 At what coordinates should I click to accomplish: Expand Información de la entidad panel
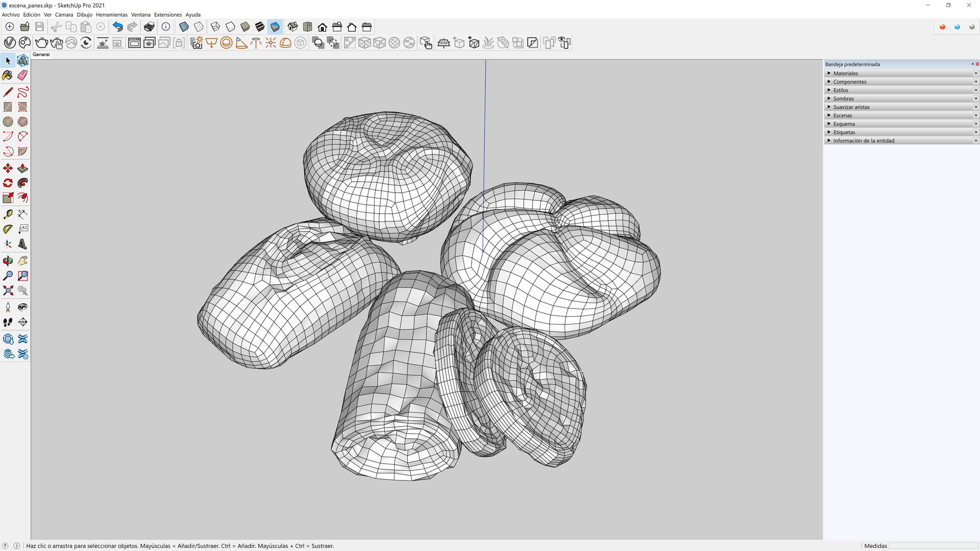click(x=863, y=141)
